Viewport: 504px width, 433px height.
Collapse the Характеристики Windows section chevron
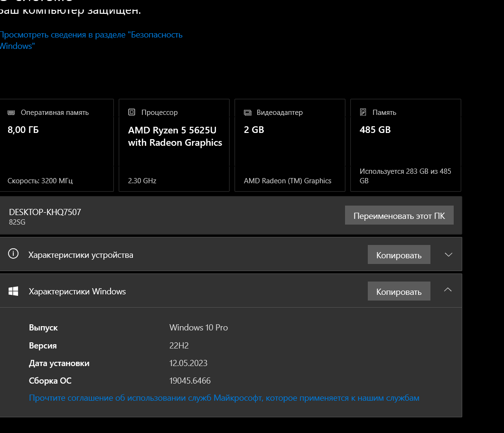pyautogui.click(x=448, y=290)
